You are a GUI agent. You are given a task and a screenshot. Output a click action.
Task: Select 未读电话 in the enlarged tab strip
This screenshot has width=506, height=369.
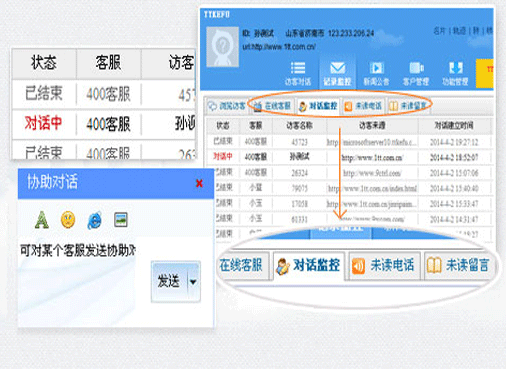tap(384, 266)
